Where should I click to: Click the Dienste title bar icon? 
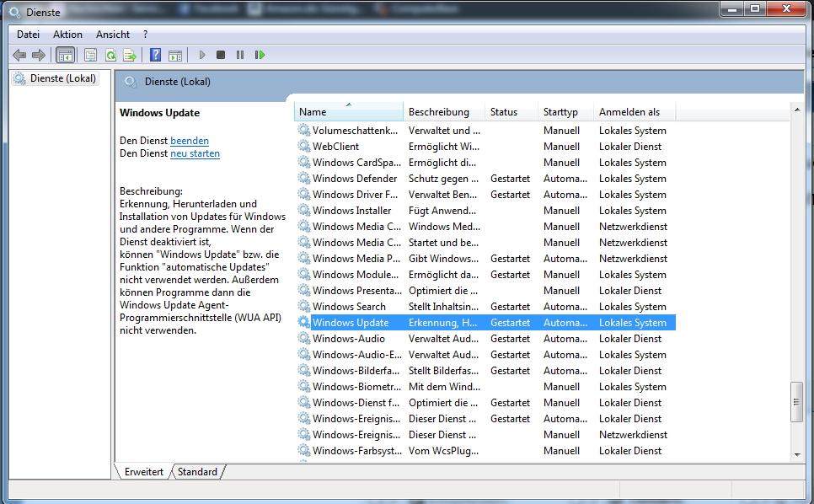click(x=15, y=12)
